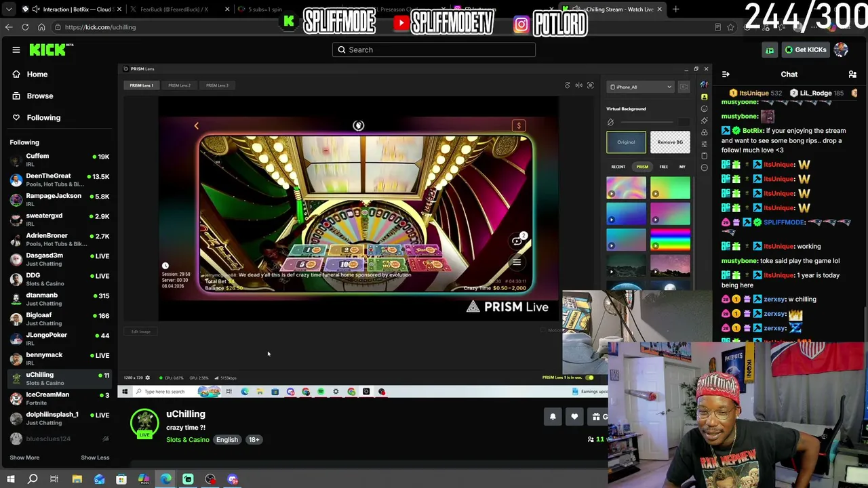Choose the pastel holographic background swatch

[x=626, y=187]
